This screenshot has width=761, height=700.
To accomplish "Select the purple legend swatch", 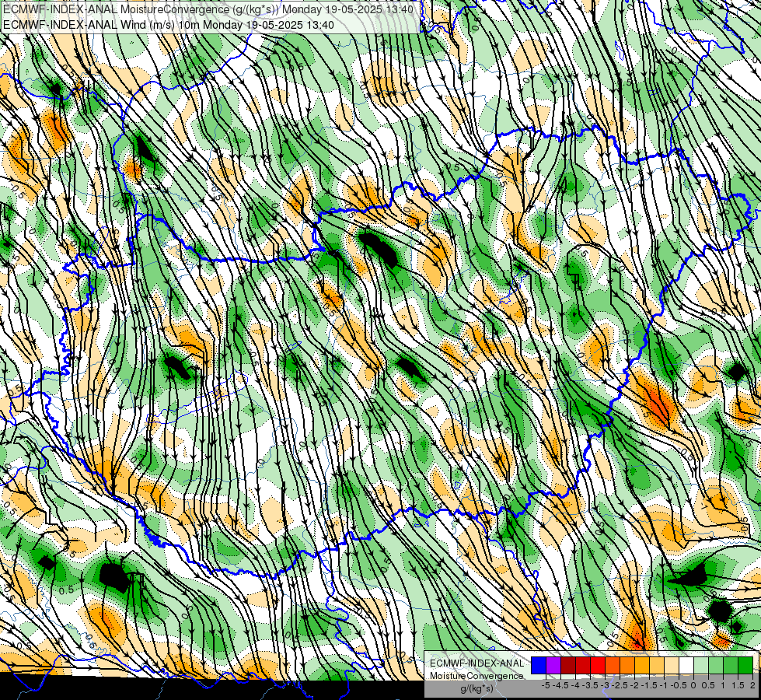I will point(553,666).
